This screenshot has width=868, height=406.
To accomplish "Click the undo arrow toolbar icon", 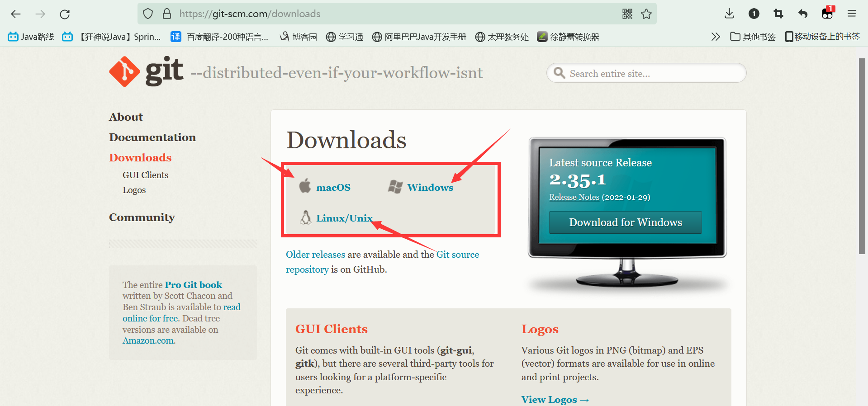I will point(802,14).
